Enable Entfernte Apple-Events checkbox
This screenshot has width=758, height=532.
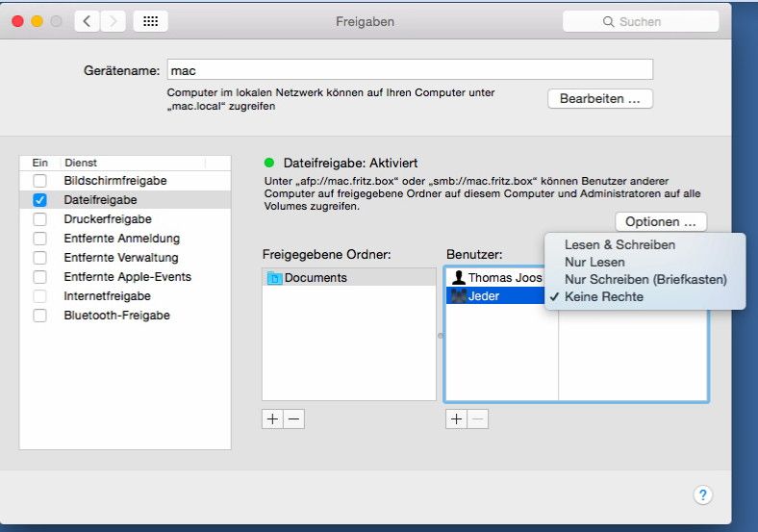pos(39,277)
